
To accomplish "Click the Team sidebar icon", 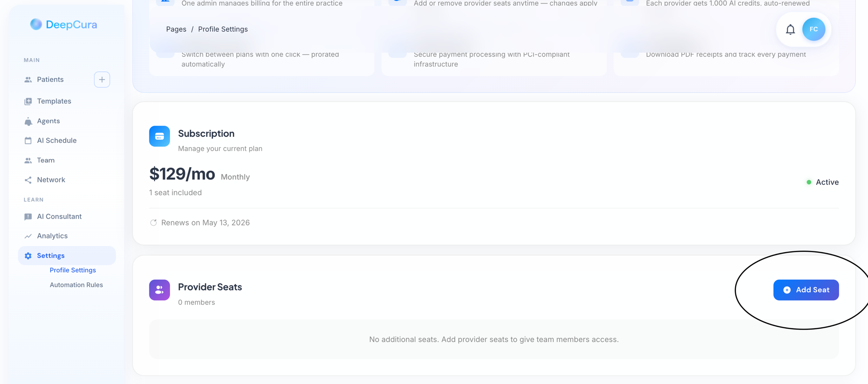I will [x=28, y=160].
